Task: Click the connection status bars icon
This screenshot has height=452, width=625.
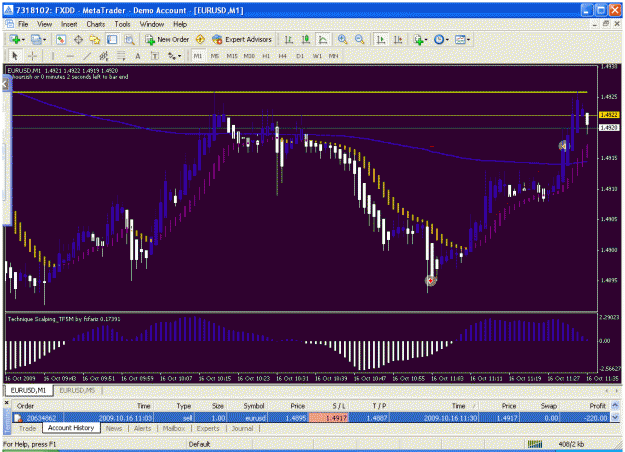Action: (x=535, y=444)
